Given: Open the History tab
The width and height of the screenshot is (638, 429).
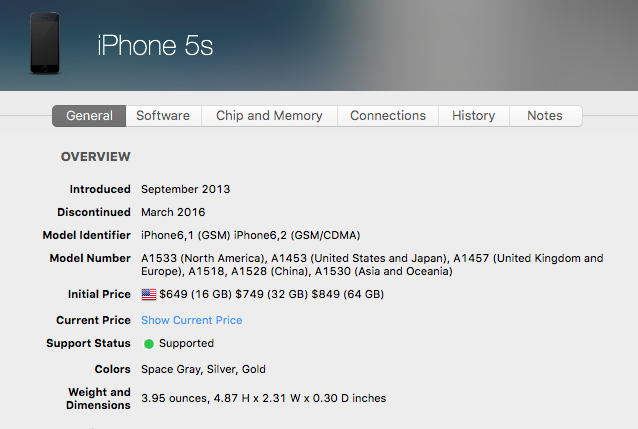Looking at the screenshot, I should (x=474, y=116).
